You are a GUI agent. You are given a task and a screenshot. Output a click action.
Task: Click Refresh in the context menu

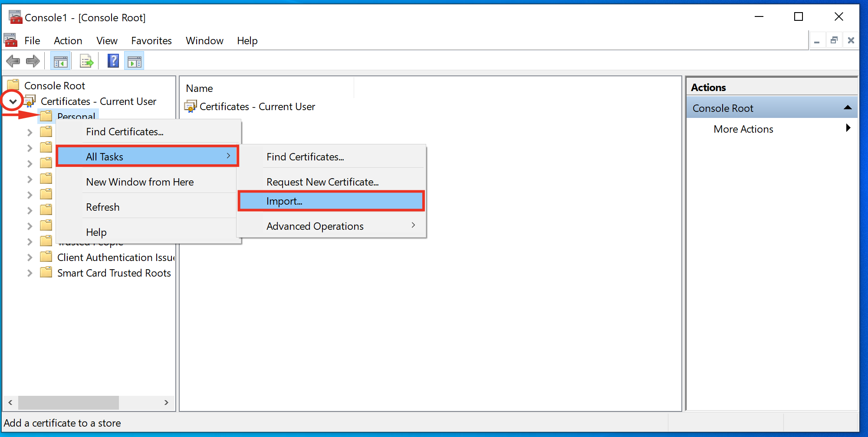(103, 207)
